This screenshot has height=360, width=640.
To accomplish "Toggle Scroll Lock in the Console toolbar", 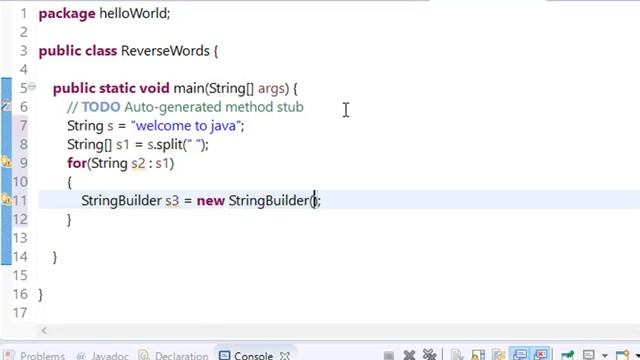I will click(478, 356).
